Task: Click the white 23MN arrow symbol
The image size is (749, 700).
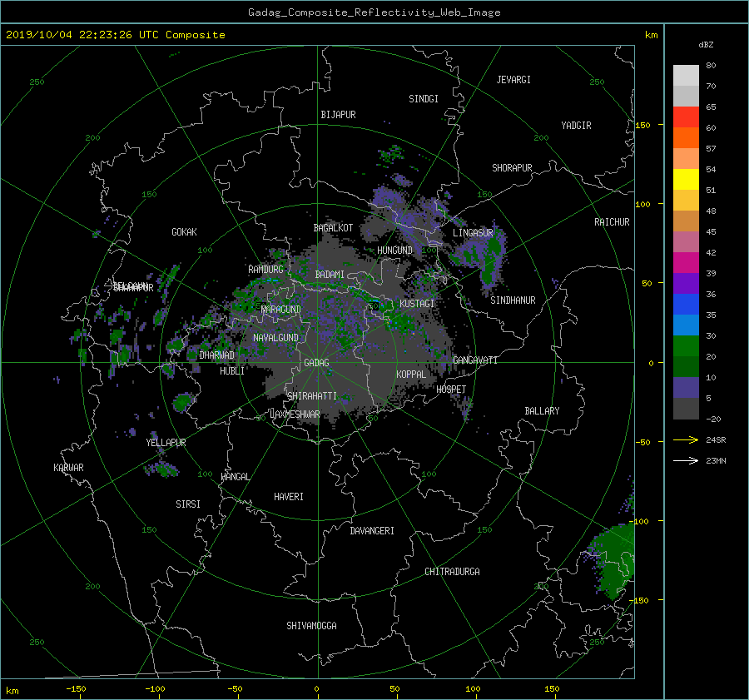Action: [x=686, y=460]
